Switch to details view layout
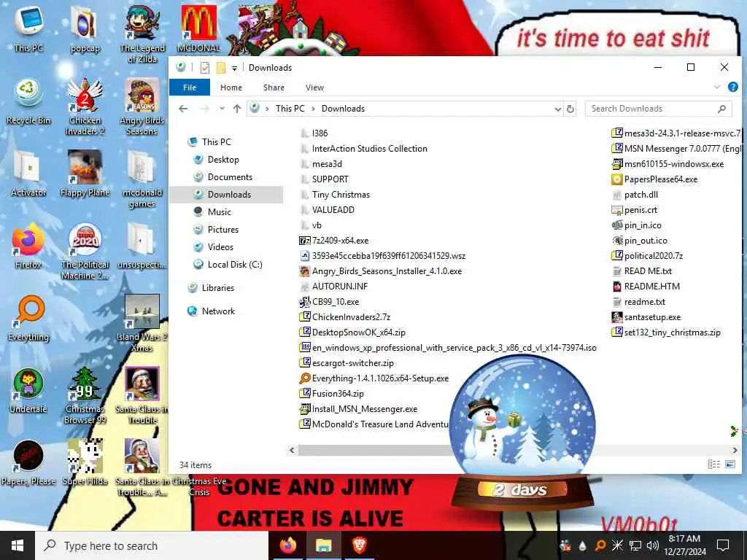This screenshot has height=560, width=747. [713, 464]
